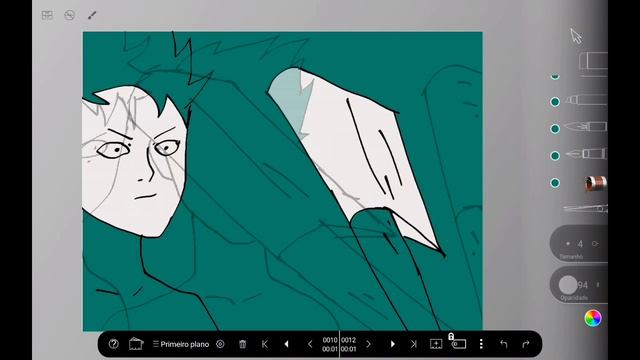Pick the green color dot beside the crayon
This screenshot has height=360, width=640.
pos(555,183)
